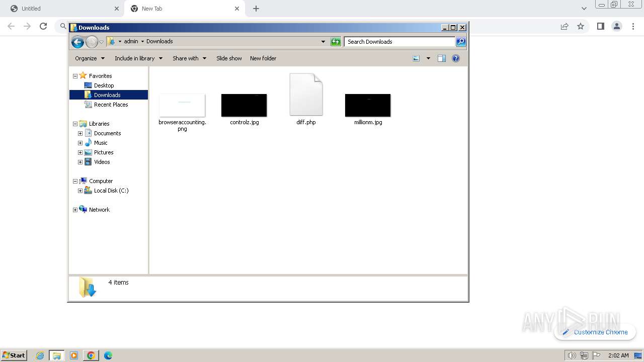Bookmark this tab star icon

[x=581, y=26]
